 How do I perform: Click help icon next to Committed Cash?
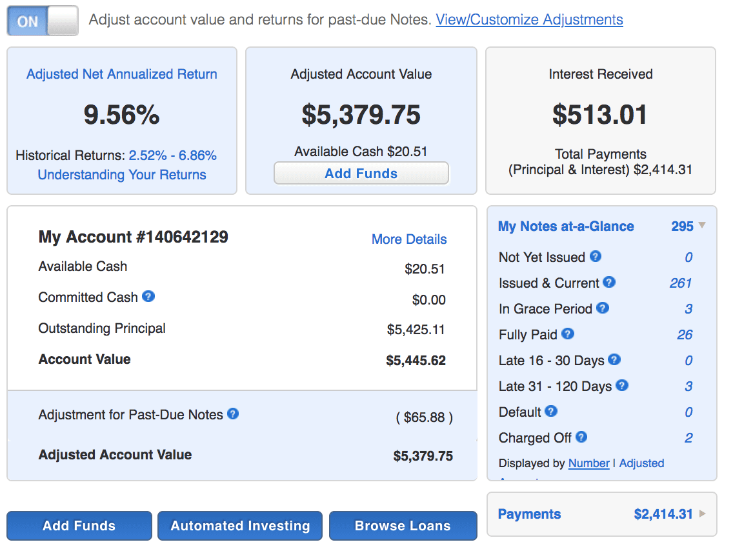pos(148,296)
